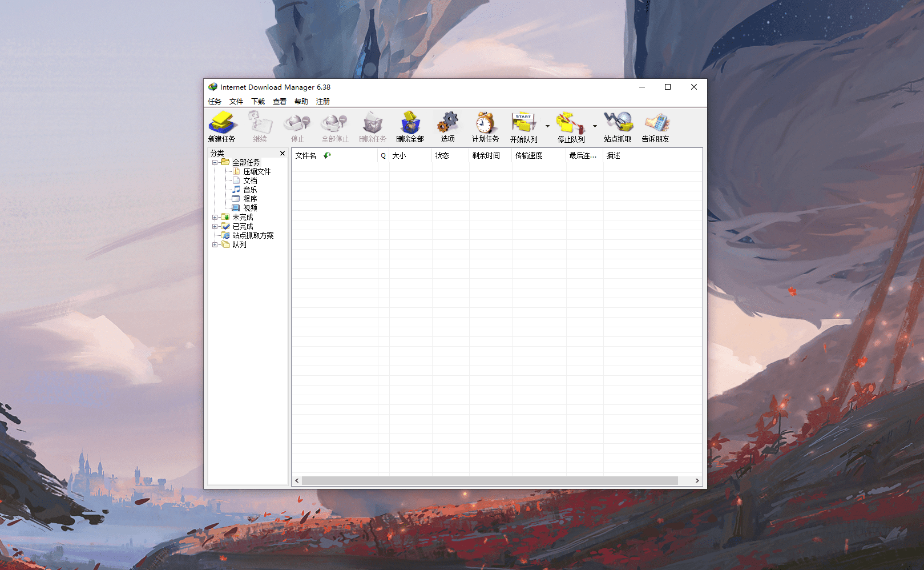Select 视频 category in tree
The width and height of the screenshot is (924, 570).
click(x=250, y=208)
